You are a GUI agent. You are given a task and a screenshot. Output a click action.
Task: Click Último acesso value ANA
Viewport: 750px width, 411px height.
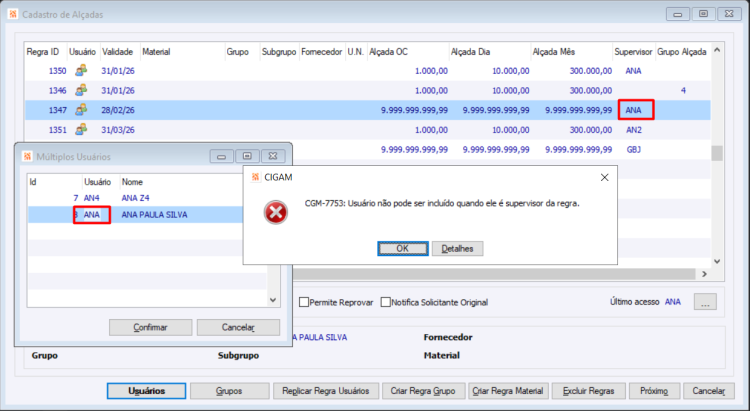pyautogui.click(x=673, y=302)
